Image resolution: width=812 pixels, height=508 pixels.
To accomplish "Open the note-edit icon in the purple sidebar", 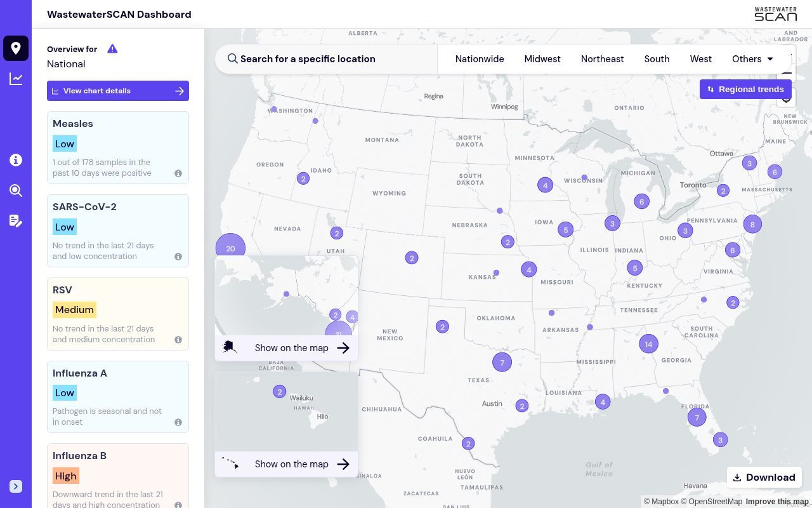I will click(16, 221).
